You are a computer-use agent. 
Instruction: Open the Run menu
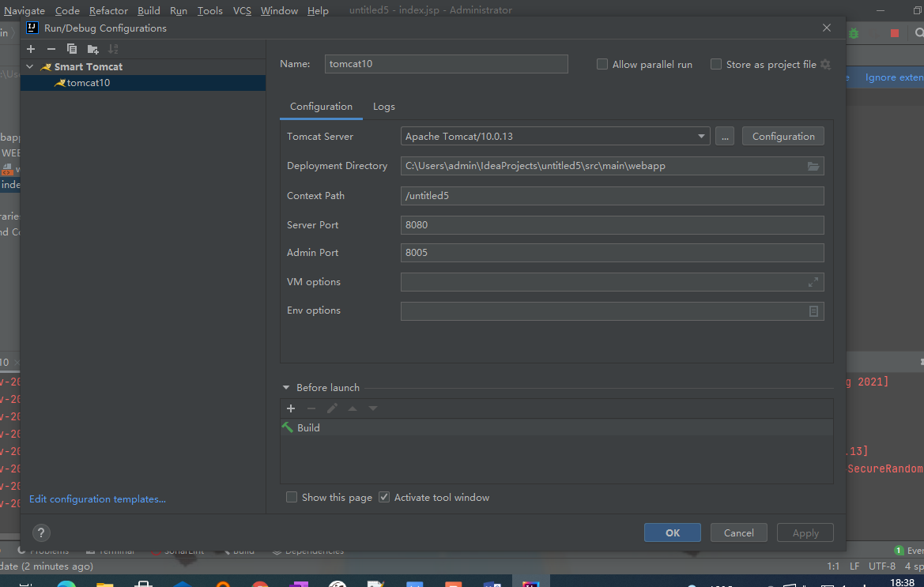tap(179, 10)
